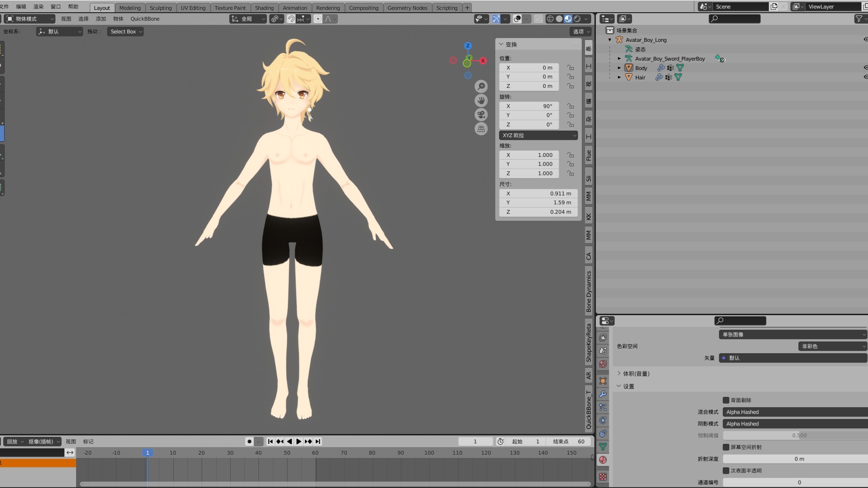Open the Modifiers wrench properties tab
Screen dimensions: 868x488
pos(603,394)
